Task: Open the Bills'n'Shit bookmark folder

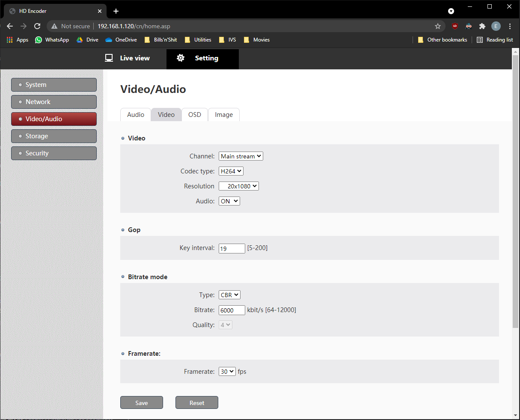Action: (x=160, y=40)
